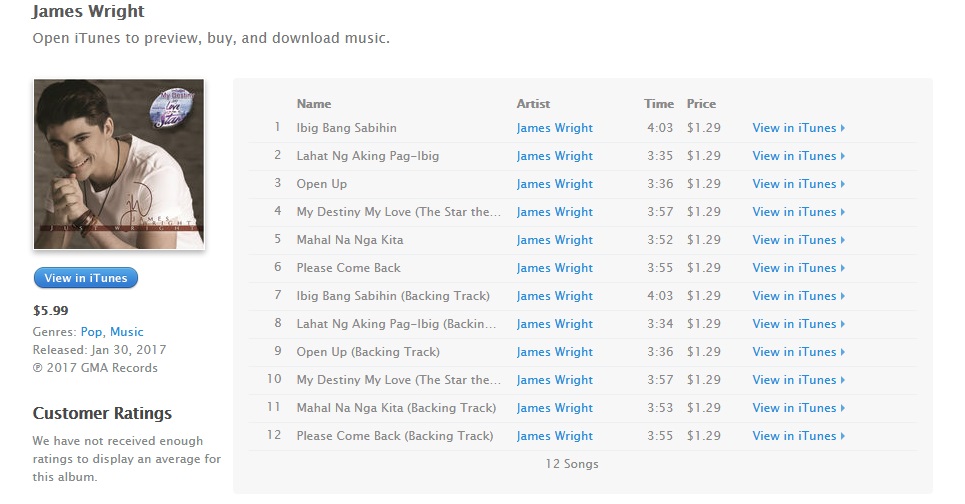Click the Name column header
The height and width of the screenshot is (504, 965).
tap(314, 104)
